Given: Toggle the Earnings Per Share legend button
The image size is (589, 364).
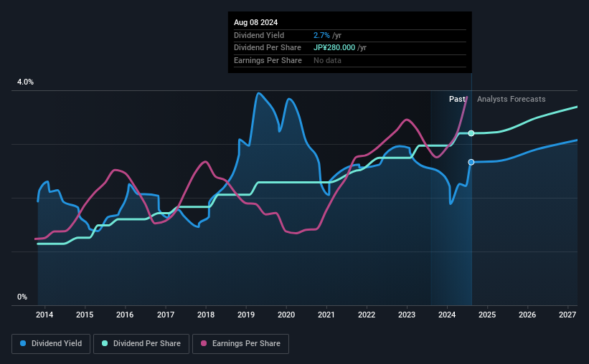Looking at the screenshot, I should pyautogui.click(x=240, y=344).
